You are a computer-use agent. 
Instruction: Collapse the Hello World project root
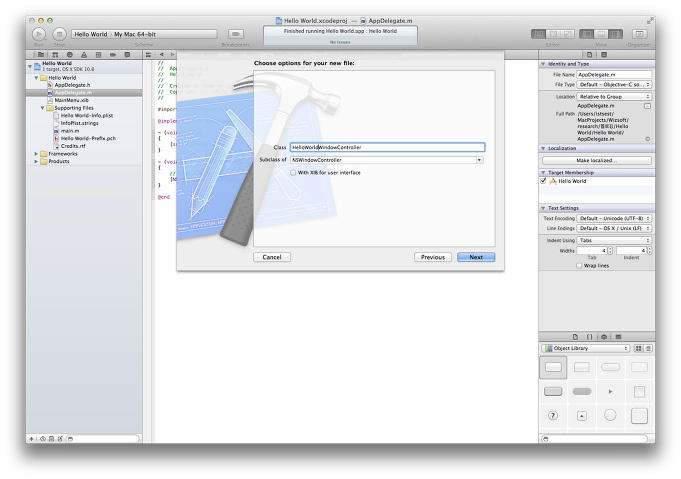coord(30,66)
